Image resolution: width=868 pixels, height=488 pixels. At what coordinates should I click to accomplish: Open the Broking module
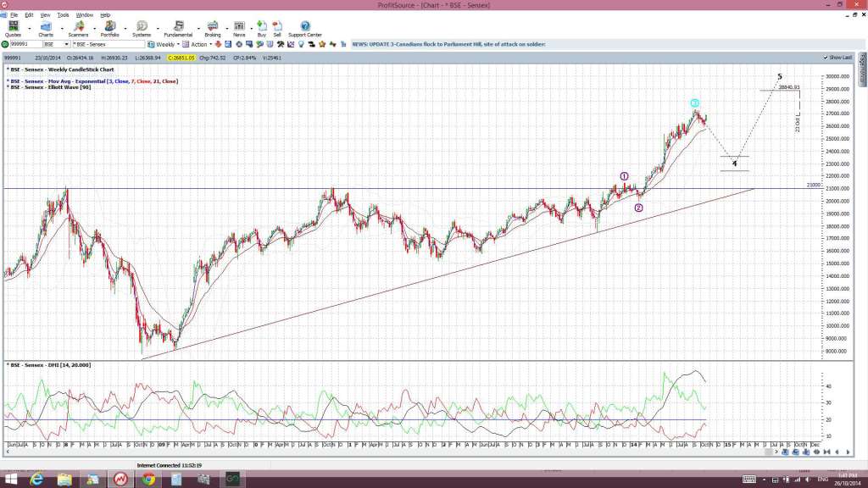(213, 29)
